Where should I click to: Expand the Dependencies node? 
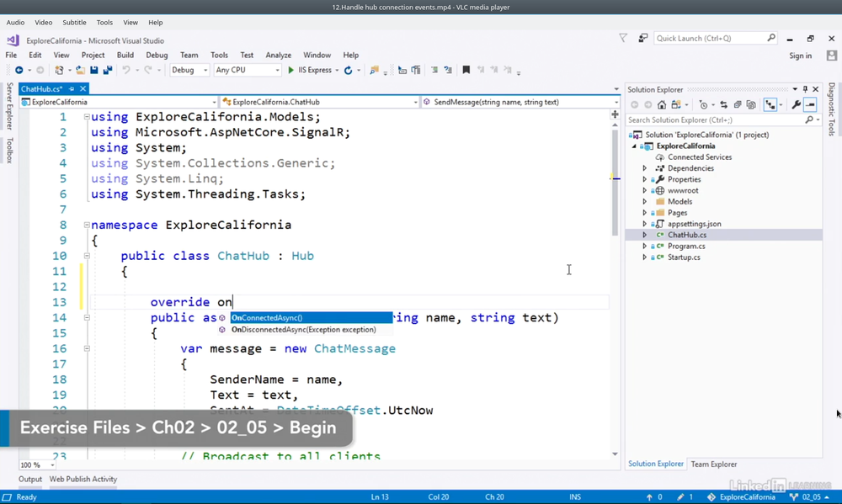click(645, 168)
